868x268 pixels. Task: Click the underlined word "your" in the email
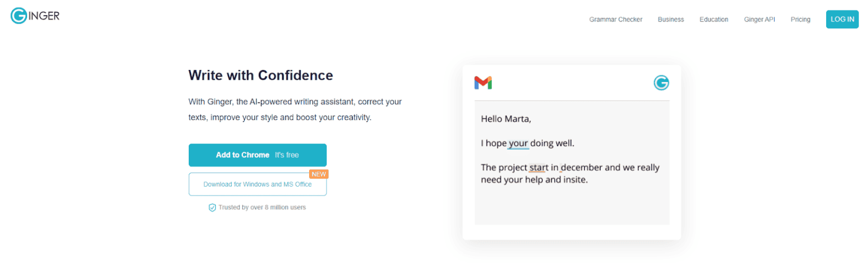pos(518,144)
